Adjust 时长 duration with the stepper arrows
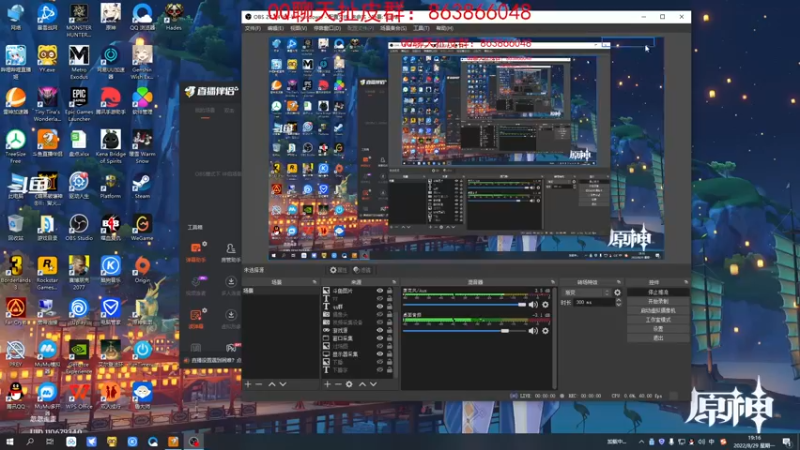The height and width of the screenshot is (450, 800). coord(618,302)
